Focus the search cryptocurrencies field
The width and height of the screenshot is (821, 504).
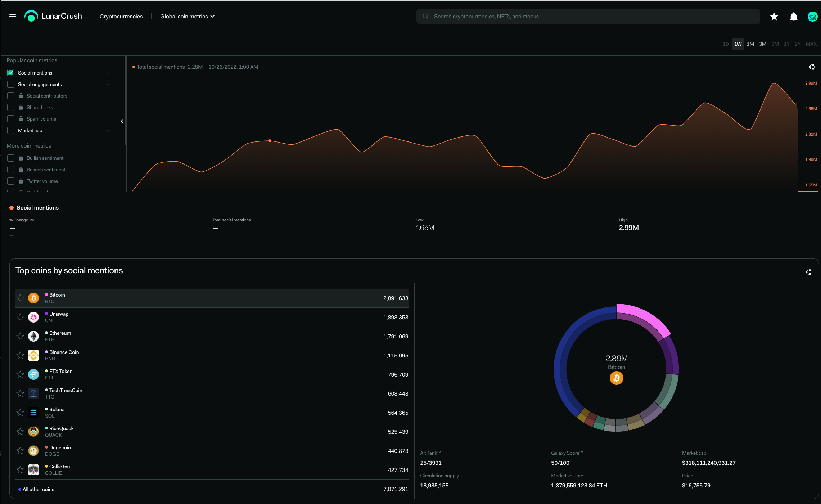[x=590, y=17]
